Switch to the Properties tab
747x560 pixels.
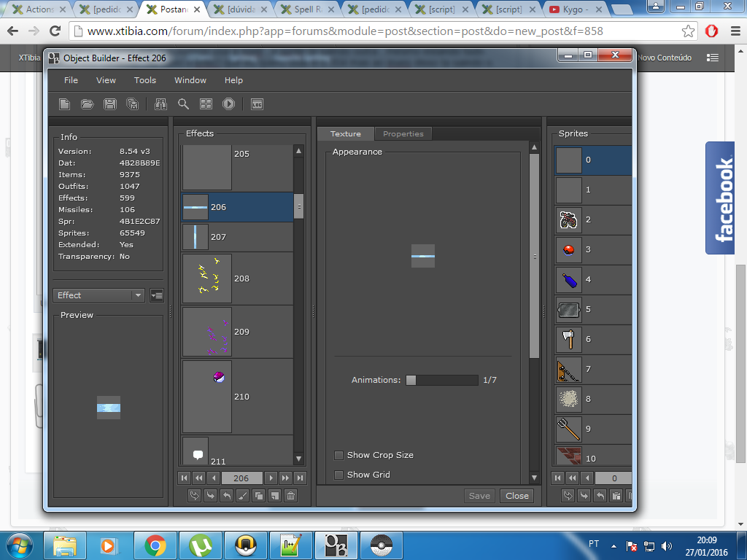(403, 134)
